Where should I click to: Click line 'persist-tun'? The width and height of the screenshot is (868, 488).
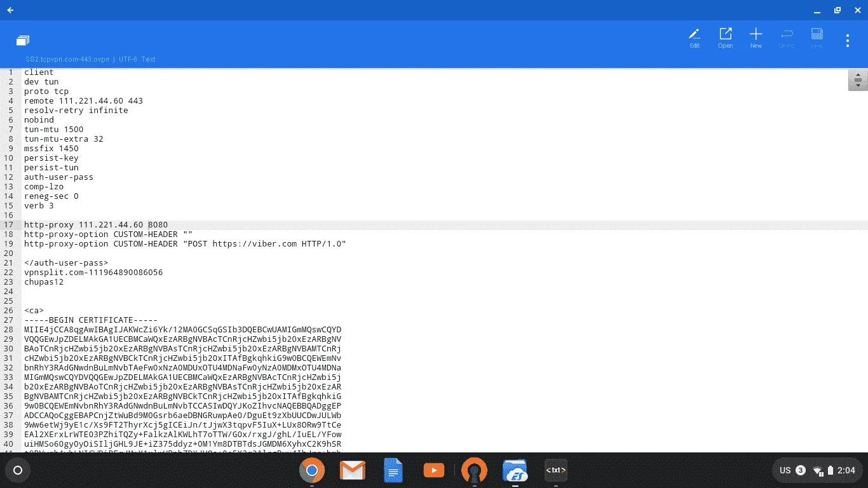pyautogui.click(x=51, y=168)
